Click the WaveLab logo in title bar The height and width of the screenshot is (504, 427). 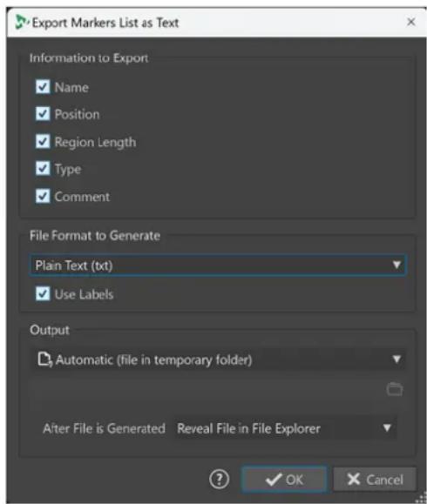click(22, 22)
